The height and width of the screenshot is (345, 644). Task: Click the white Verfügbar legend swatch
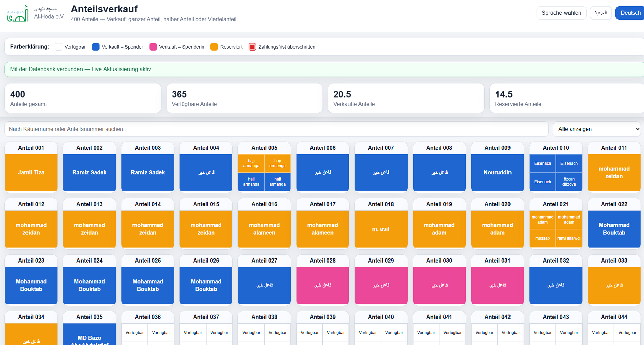pyautogui.click(x=58, y=47)
